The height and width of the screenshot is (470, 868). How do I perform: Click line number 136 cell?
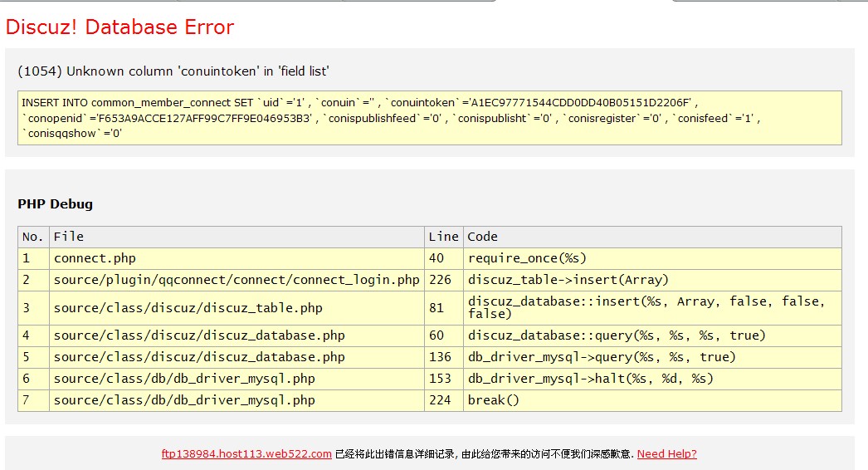pos(440,357)
